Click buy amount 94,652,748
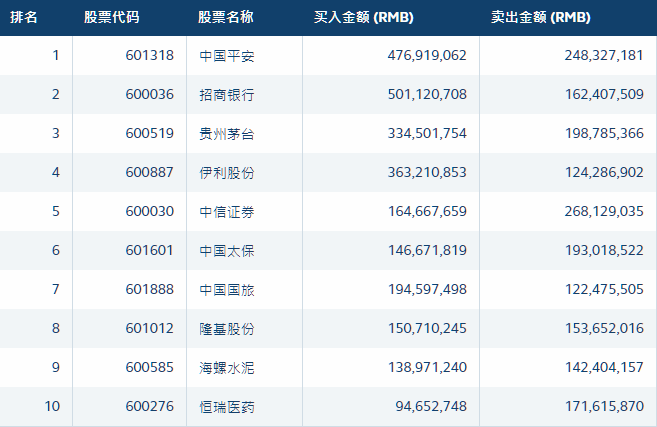 [431, 406]
